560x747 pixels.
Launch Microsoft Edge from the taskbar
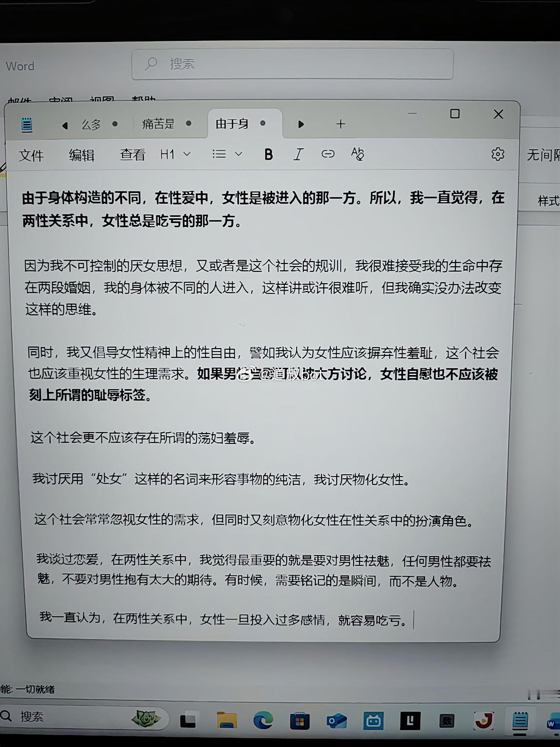click(263, 721)
